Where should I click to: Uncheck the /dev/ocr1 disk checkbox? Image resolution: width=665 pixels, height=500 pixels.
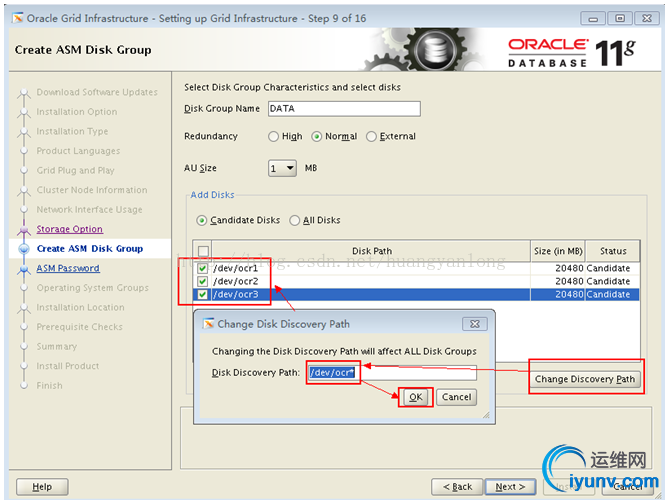203,268
